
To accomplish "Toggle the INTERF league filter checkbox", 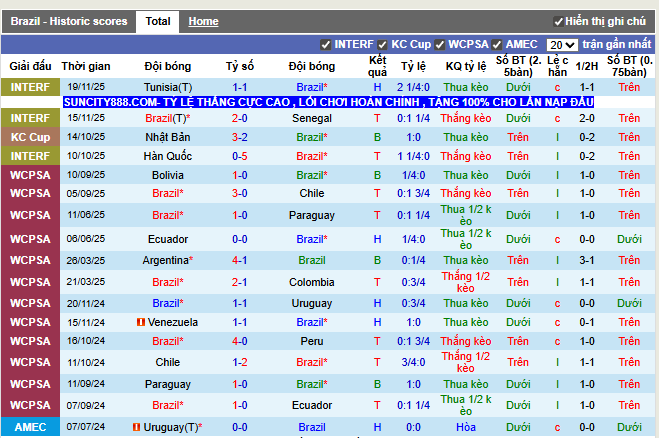I will click(x=326, y=45).
